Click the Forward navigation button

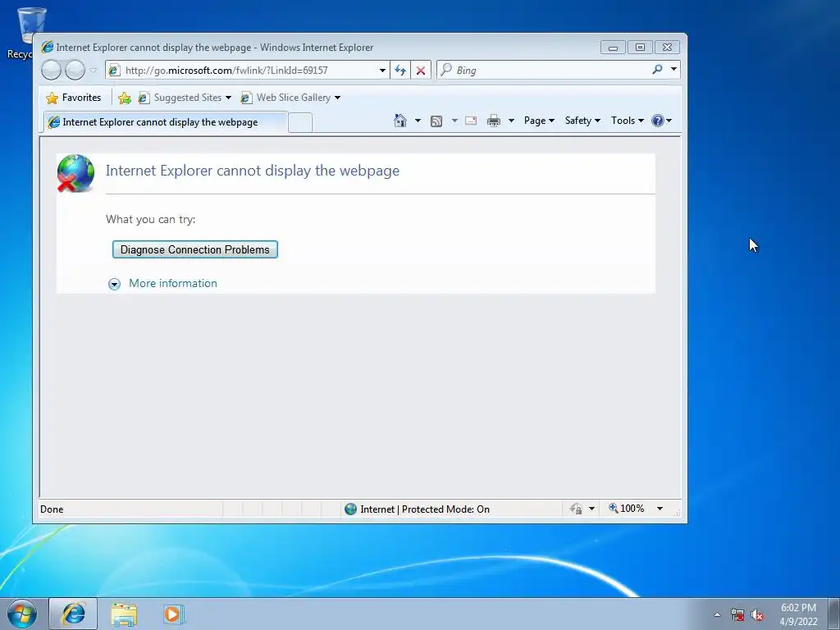pos(75,71)
